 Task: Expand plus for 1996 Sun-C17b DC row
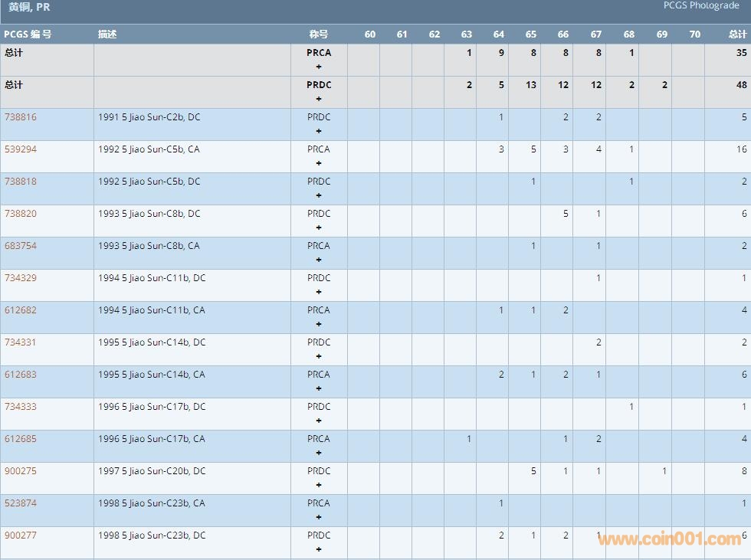pyautogui.click(x=319, y=421)
